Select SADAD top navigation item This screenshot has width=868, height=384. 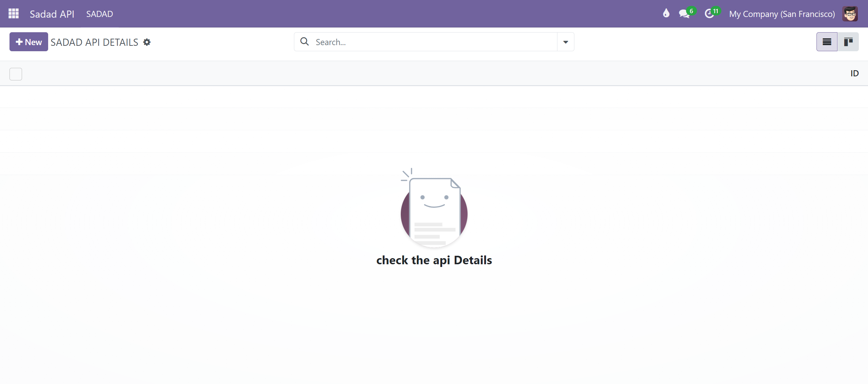coord(100,13)
